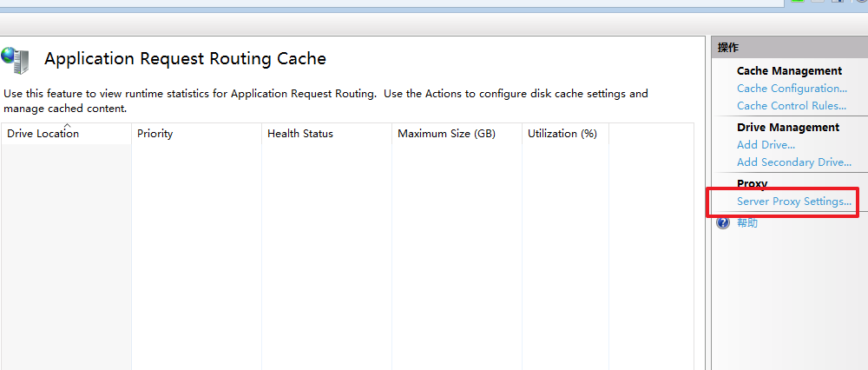Open Cache Configuration settings
Image resolution: width=868 pixels, height=370 pixels.
[x=792, y=89]
